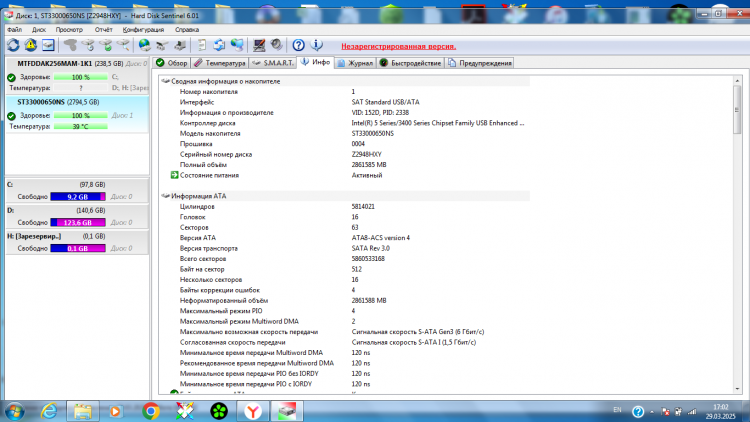Screen dimensions: 750x422
Task: Click the 39 °C temperature bar
Action: pyautogui.click(x=80, y=127)
